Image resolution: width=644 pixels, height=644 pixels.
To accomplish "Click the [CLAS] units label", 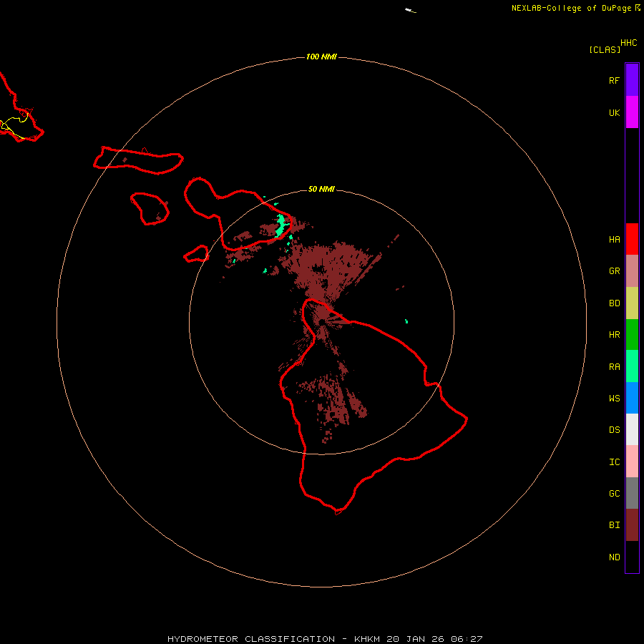I will tap(604, 49).
